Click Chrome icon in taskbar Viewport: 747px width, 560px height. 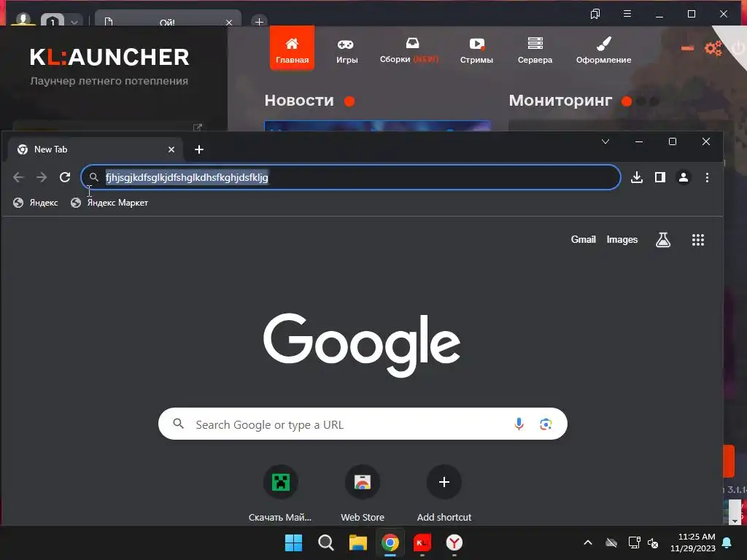click(390, 542)
